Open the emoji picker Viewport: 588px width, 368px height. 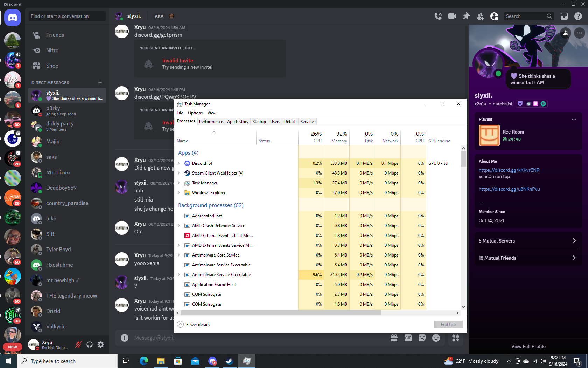pyautogui.click(x=436, y=338)
